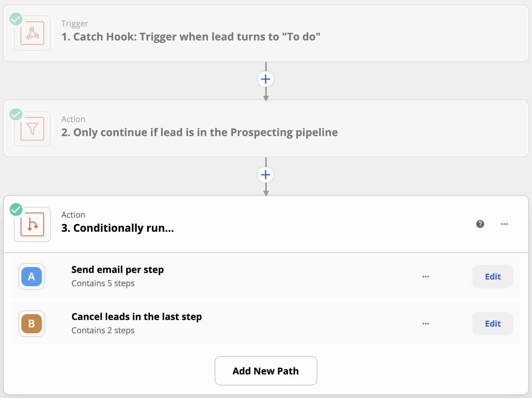Open the ellipsis menu for the Conditionally run step
The height and width of the screenshot is (398, 532).
(x=504, y=224)
